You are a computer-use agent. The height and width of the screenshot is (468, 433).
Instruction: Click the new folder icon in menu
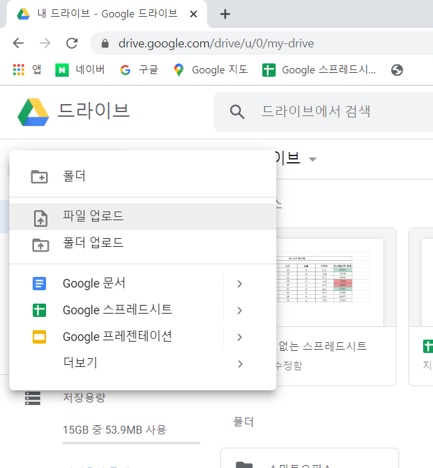[x=39, y=176]
